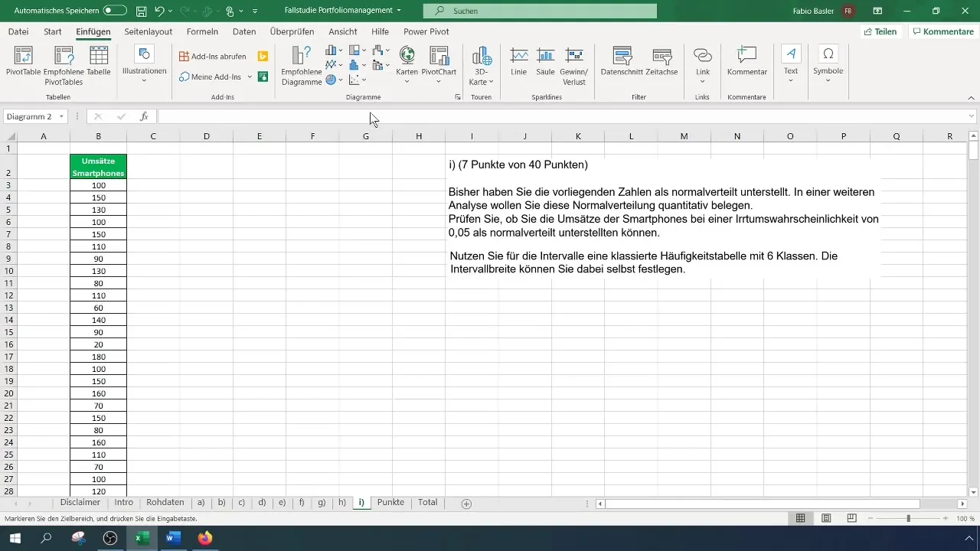Screen dimensions: 980x551
Task: Insert a Kommentar
Action: point(746,61)
